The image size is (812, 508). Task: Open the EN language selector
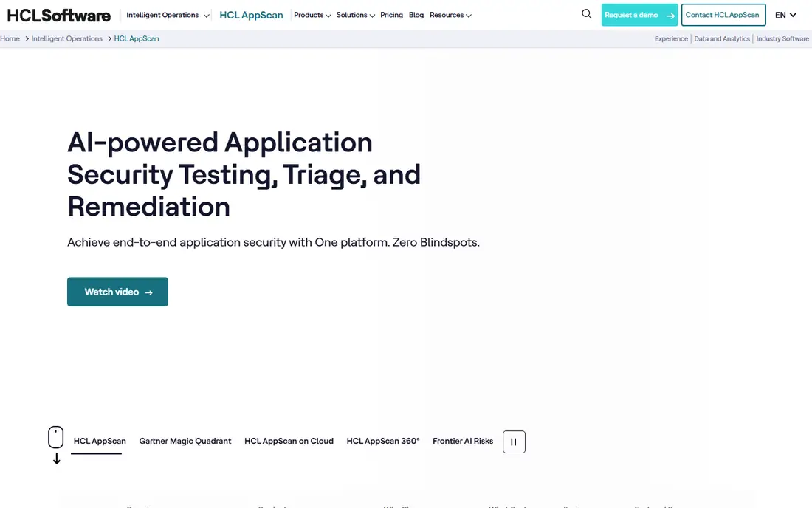785,15
